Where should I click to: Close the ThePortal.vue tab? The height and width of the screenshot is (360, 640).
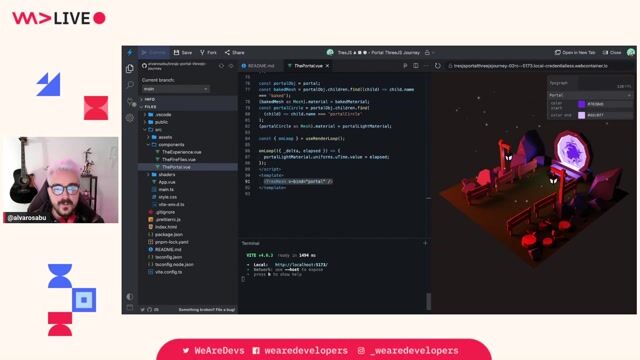tap(327, 66)
